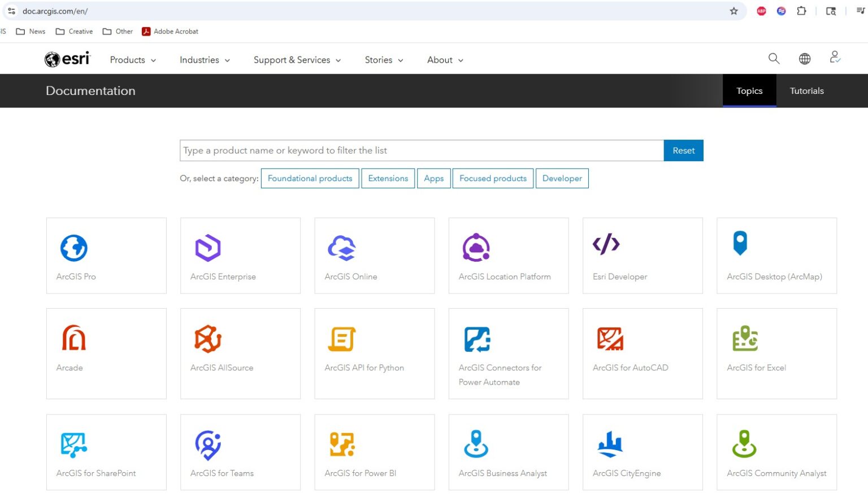
Task: Click the ArcGIS Pro globe icon
Action: pos(74,248)
